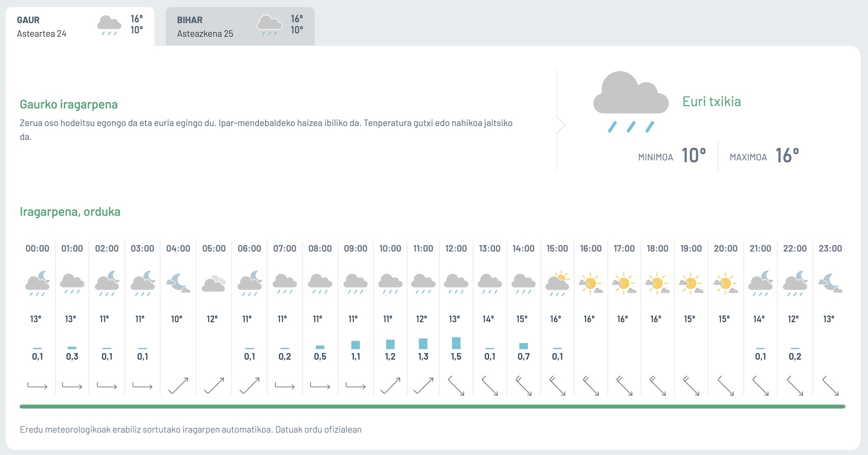This screenshot has width=868, height=455.
Task: Click the 10:00 precipitation bar 1,2
Action: point(390,345)
